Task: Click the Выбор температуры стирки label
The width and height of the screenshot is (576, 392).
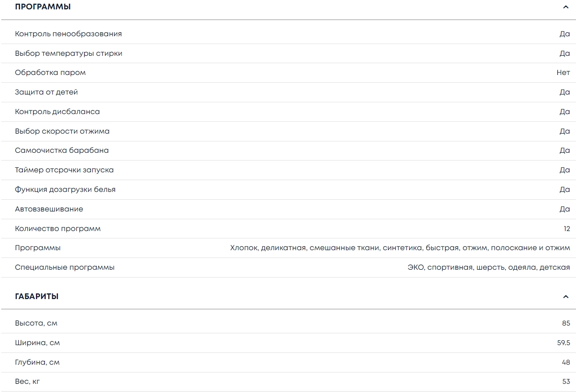Action: pos(69,53)
